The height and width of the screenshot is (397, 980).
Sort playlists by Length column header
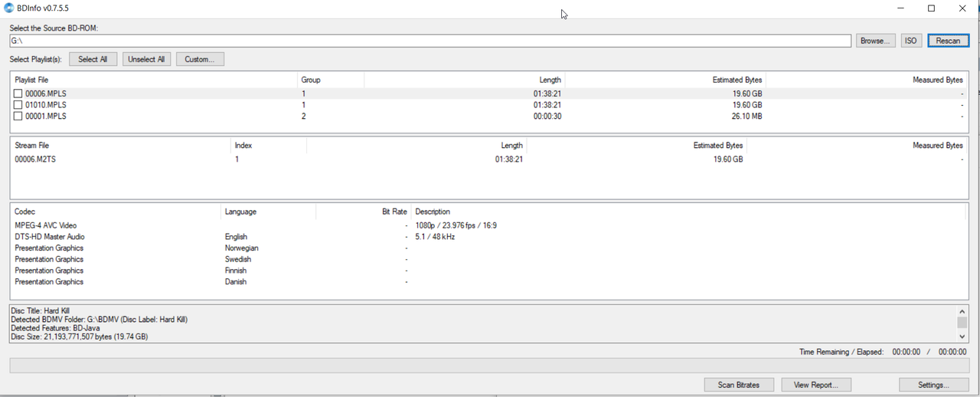tap(465, 80)
